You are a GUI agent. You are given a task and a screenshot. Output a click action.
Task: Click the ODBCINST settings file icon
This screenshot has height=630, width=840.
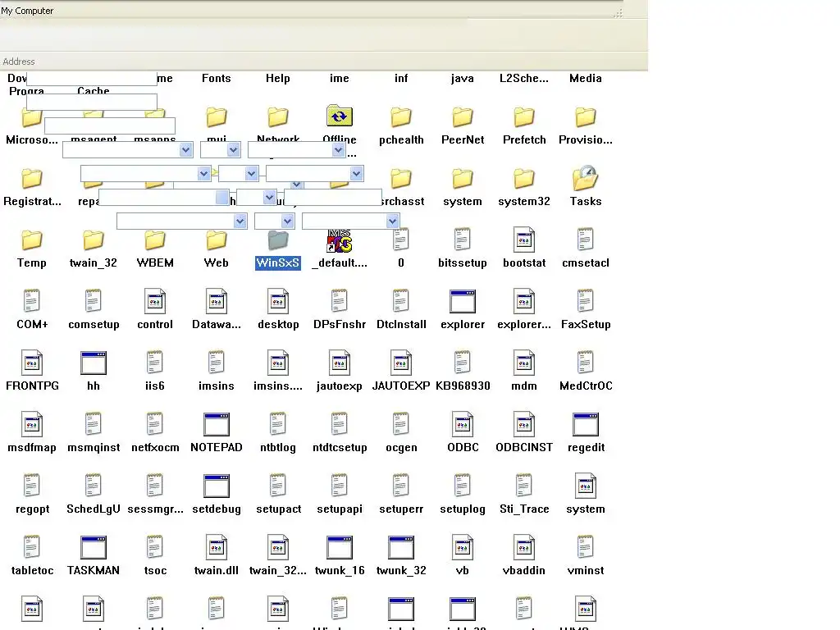524,424
